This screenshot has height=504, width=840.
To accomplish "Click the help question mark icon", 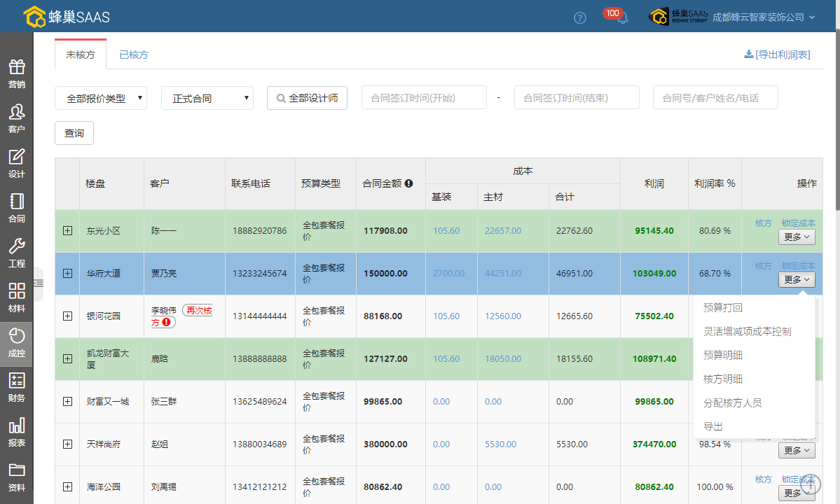I will coord(579,18).
